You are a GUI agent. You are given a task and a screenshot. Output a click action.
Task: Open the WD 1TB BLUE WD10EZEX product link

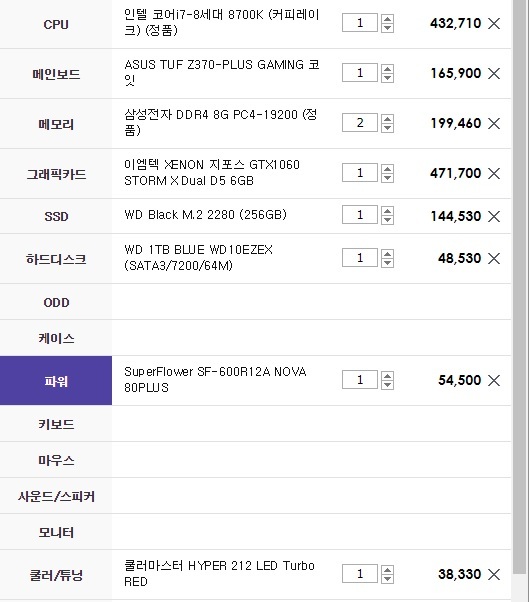198,258
